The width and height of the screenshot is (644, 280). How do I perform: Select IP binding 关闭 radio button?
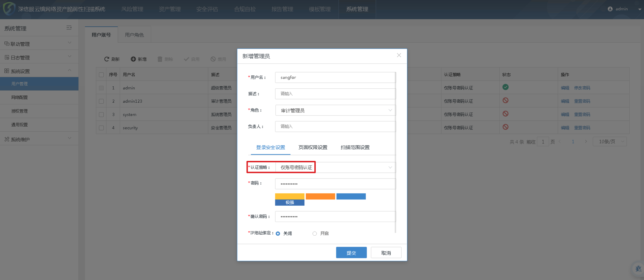tap(278, 234)
